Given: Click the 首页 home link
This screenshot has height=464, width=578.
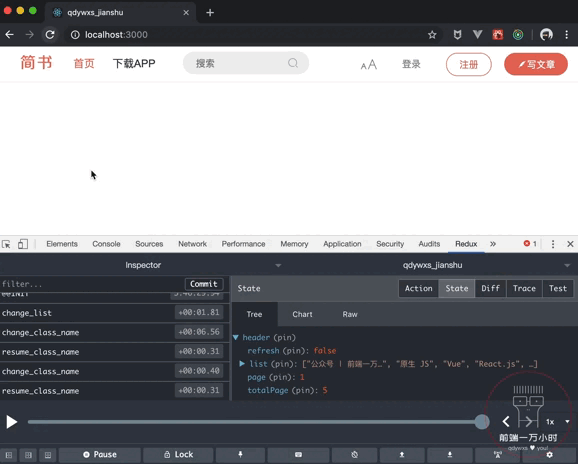Looking at the screenshot, I should point(84,63).
